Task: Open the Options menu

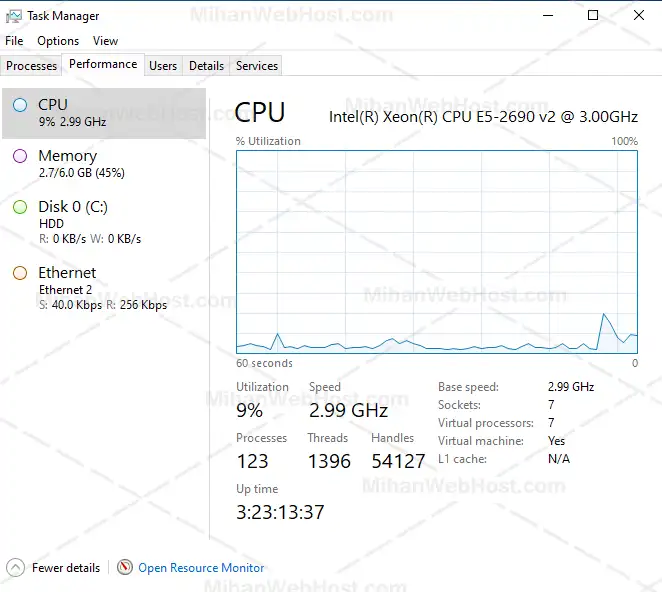Action: coord(58,41)
